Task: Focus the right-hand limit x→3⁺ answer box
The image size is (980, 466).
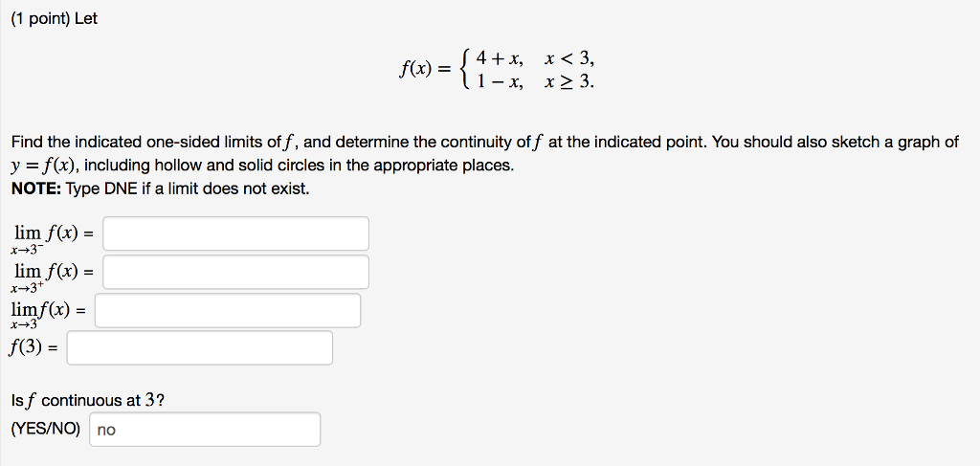Action: coord(235,272)
